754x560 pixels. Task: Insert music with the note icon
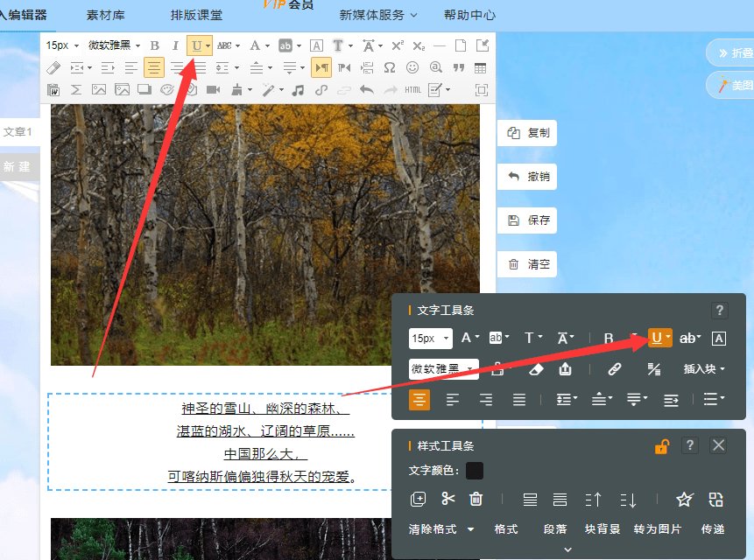(x=298, y=90)
